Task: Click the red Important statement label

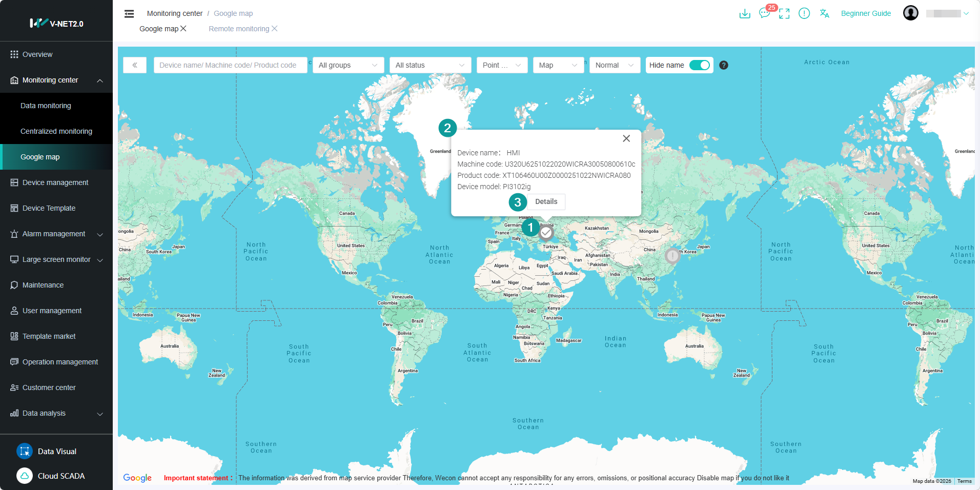Action: [x=198, y=478]
